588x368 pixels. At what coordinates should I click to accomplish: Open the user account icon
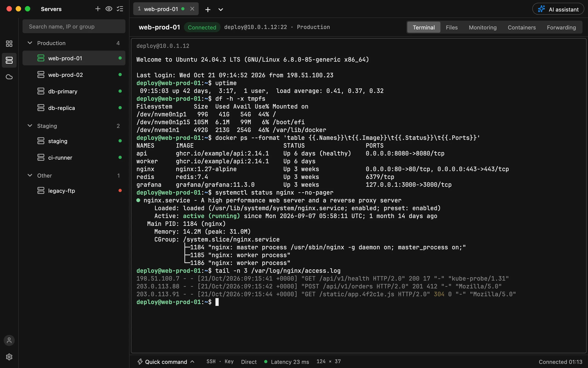pyautogui.click(x=9, y=340)
